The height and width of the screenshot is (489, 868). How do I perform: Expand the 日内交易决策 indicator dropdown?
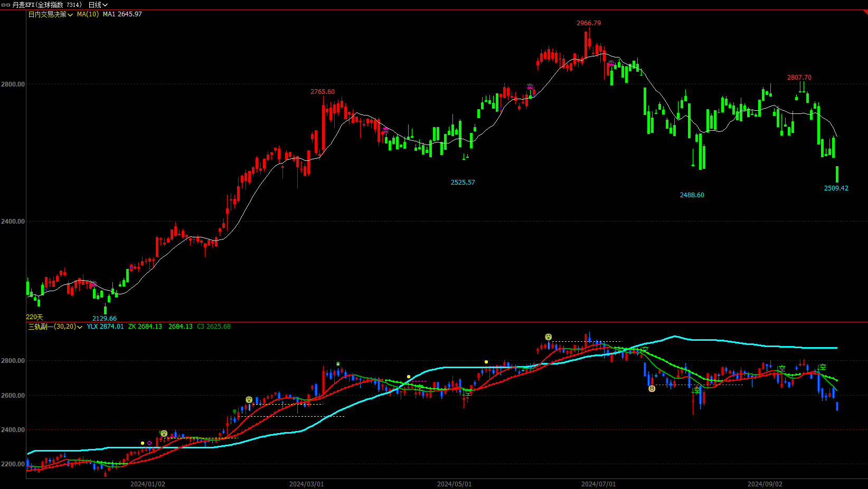pyautogui.click(x=50, y=14)
